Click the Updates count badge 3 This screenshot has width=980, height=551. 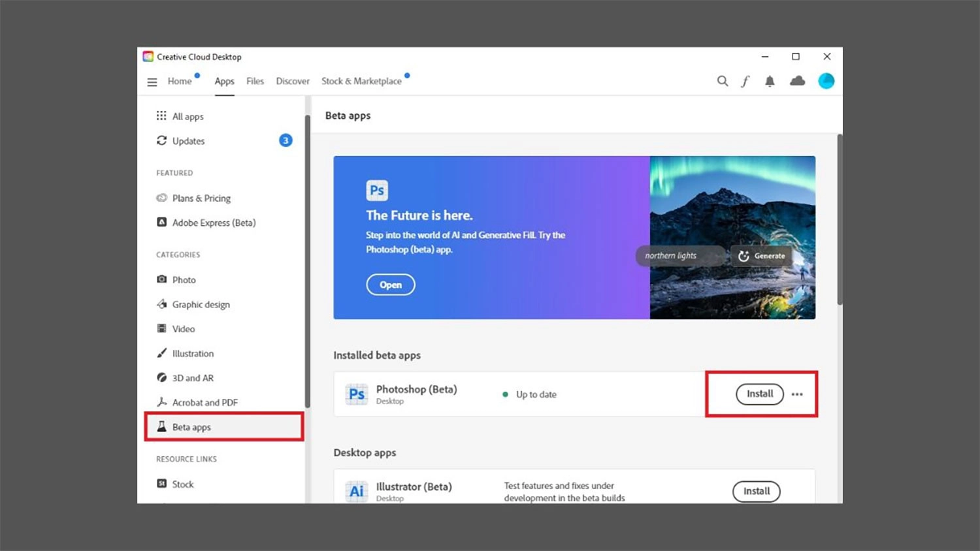point(286,140)
